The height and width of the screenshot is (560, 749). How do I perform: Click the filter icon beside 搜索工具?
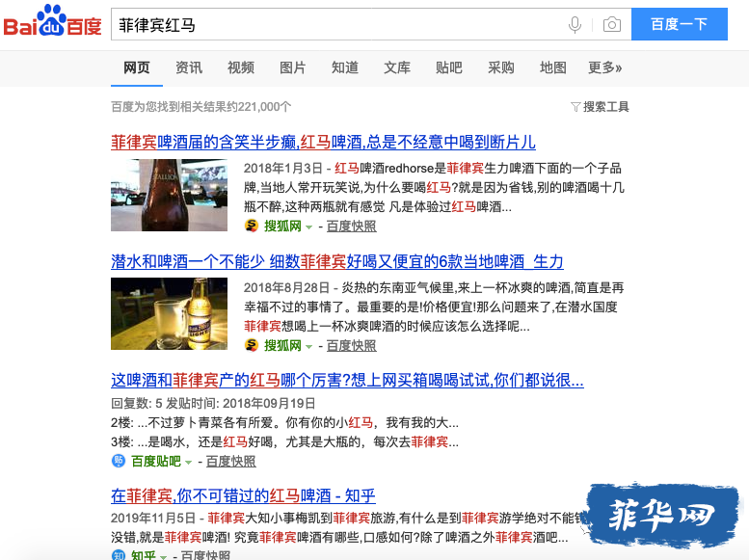pyautogui.click(x=575, y=107)
